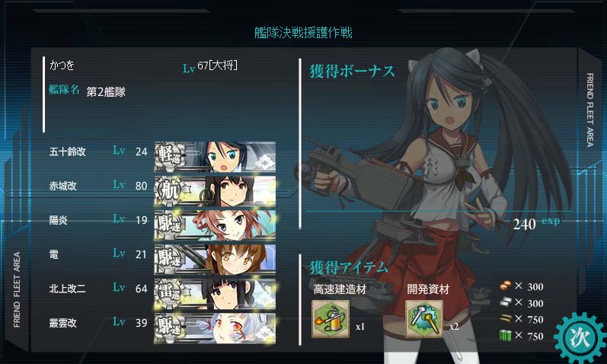Click the 240 exp reward value

(x=536, y=223)
